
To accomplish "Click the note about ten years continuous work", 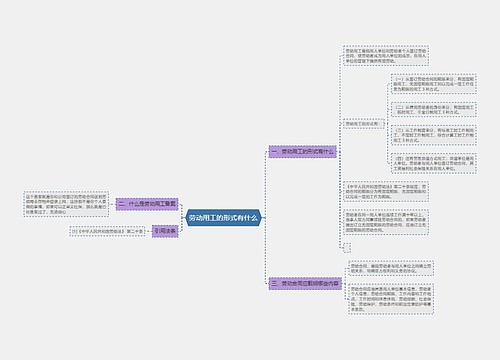I will point(386,222).
